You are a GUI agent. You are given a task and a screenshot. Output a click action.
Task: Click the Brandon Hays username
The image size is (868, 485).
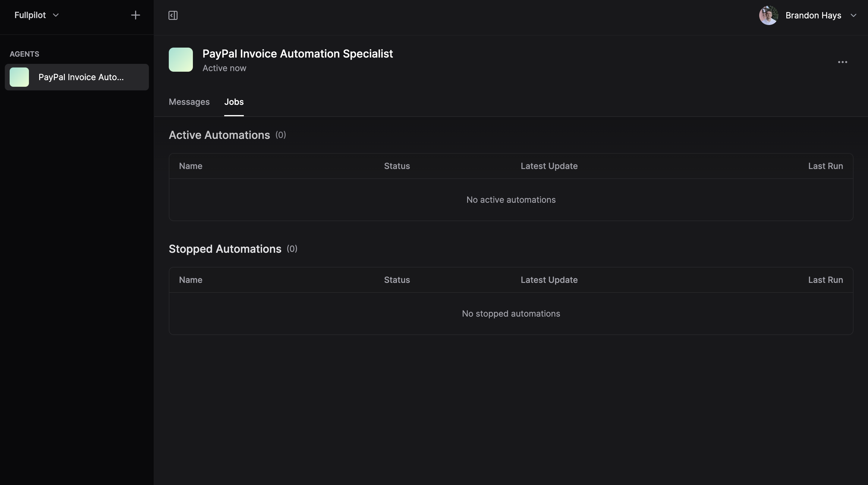click(x=813, y=15)
